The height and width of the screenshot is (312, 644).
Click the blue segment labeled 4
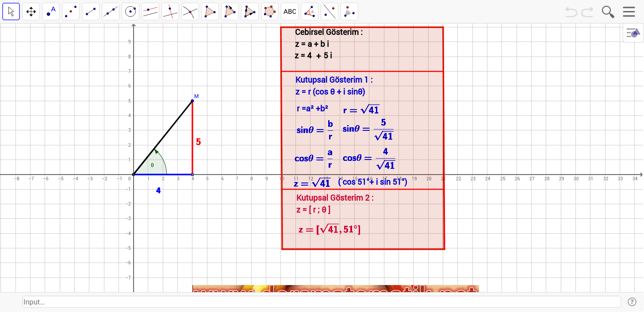163,175
